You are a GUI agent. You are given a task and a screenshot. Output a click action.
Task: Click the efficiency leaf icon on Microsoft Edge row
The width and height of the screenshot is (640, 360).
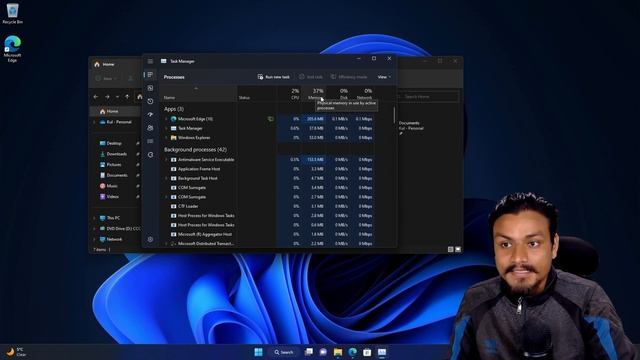tap(270, 119)
